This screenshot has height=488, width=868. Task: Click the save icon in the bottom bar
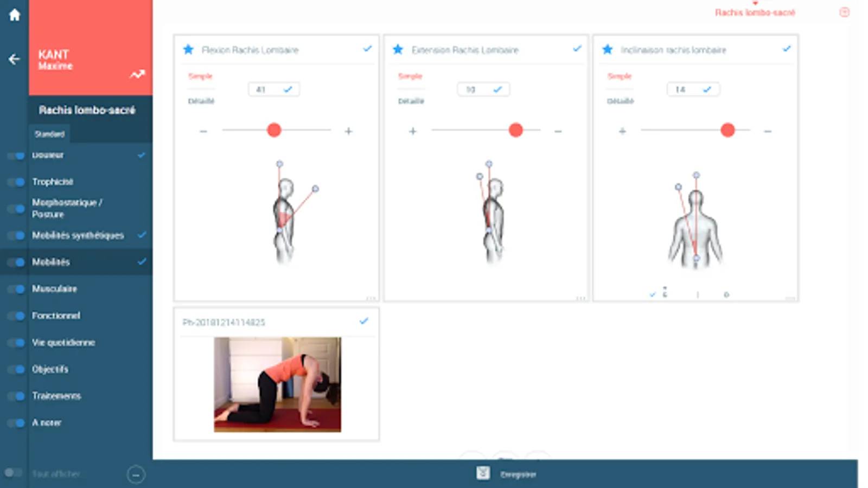(482, 473)
